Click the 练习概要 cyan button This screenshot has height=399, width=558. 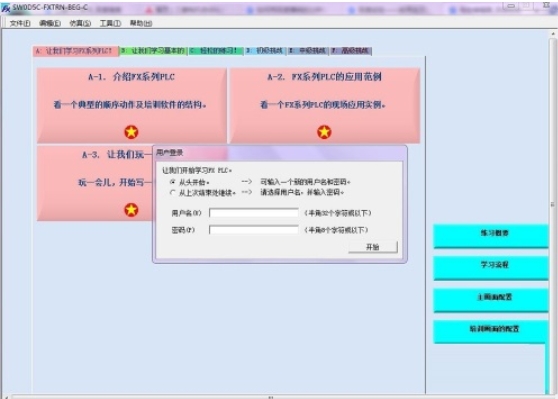click(491, 236)
